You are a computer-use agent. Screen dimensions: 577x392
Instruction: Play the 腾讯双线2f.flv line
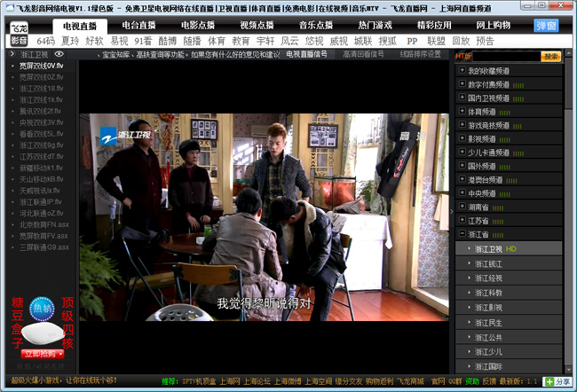point(41,111)
